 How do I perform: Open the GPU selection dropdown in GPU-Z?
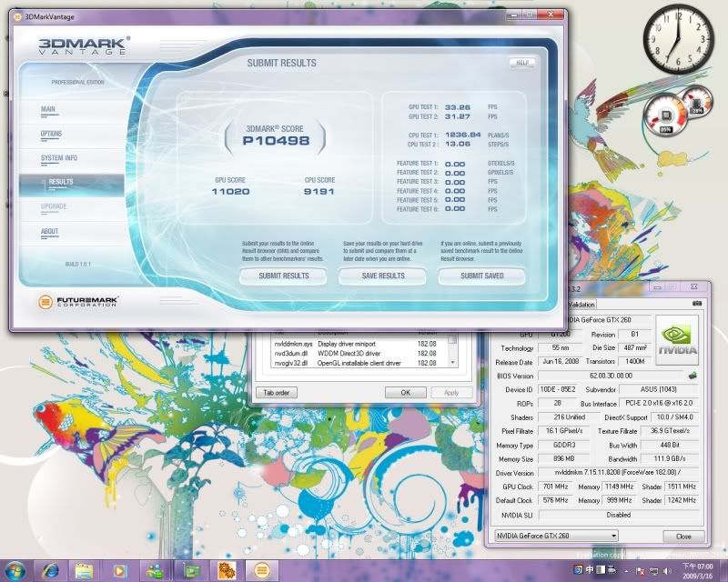[556, 536]
